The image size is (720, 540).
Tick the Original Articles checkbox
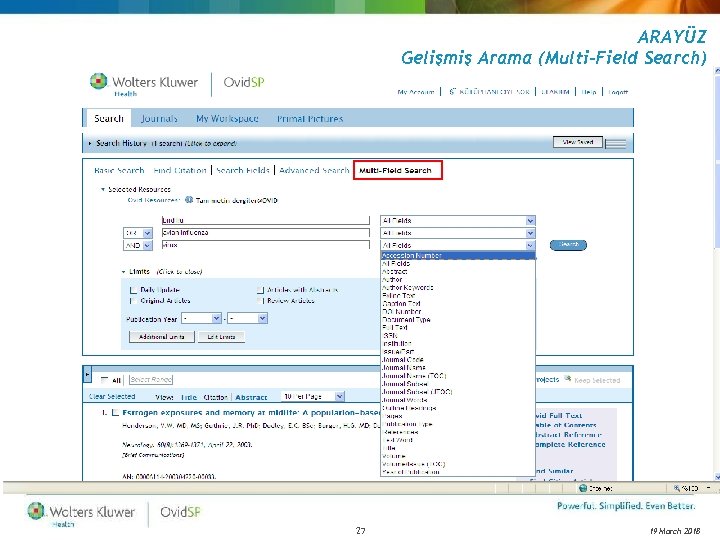coord(133,301)
